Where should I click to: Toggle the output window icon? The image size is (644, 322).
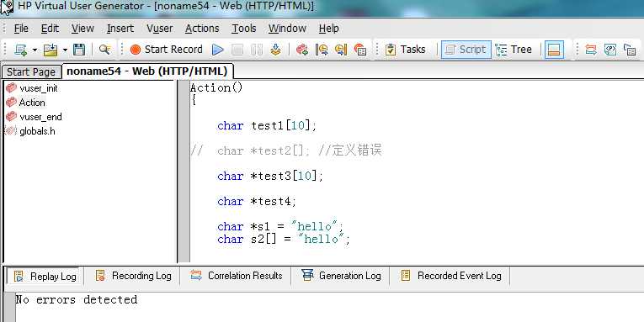554,50
